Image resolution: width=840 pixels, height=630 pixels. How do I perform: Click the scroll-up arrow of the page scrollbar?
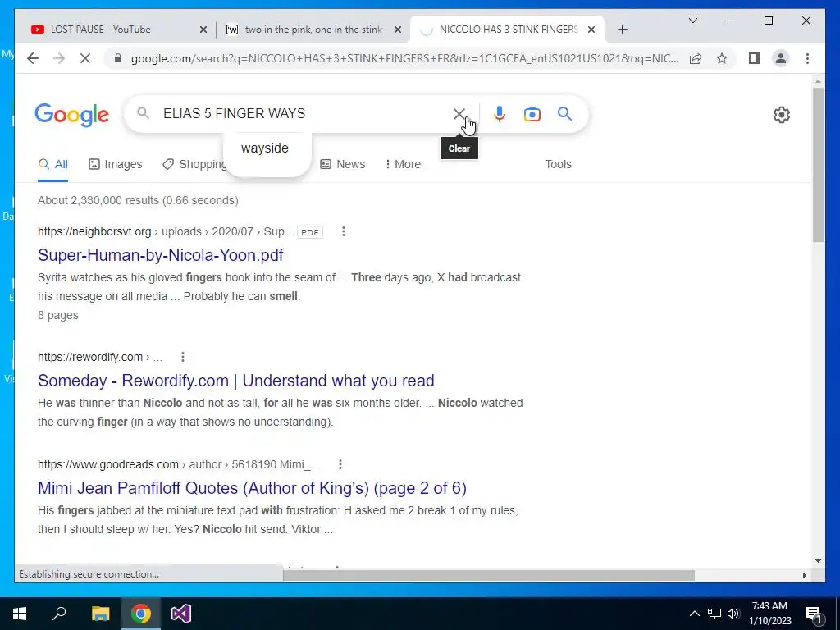818,81
